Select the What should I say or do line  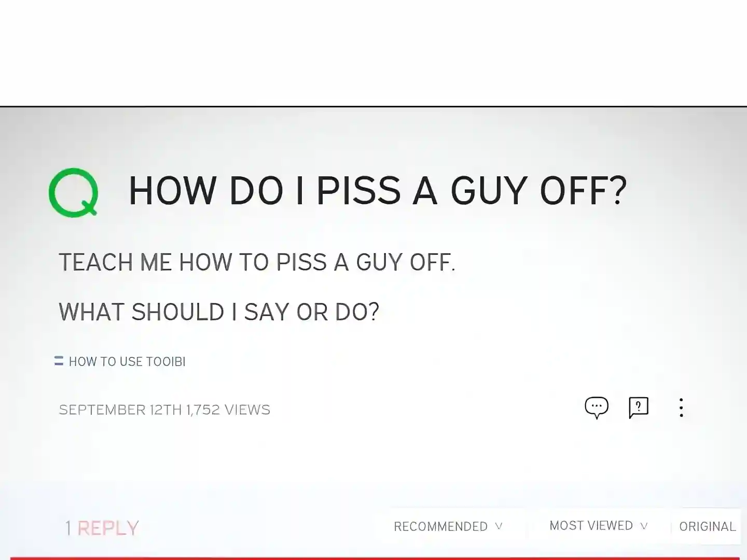pos(219,312)
